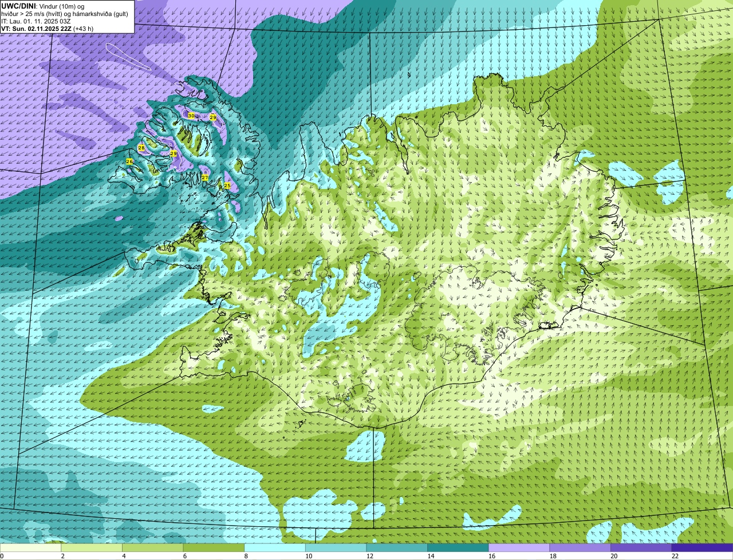The image size is (733, 560).
Task: Click the yellow gust label "26"
Action: pyautogui.click(x=129, y=161)
